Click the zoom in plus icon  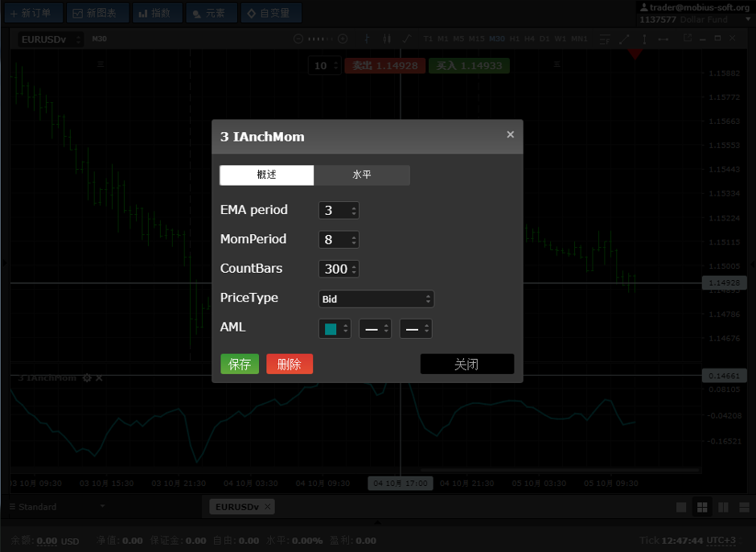[343, 39]
